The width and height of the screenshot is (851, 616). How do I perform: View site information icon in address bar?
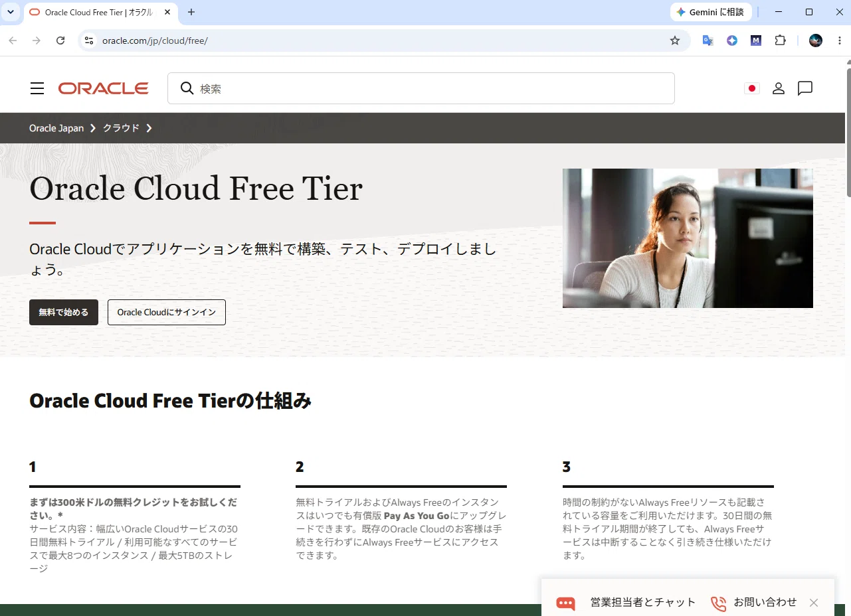tap(88, 40)
